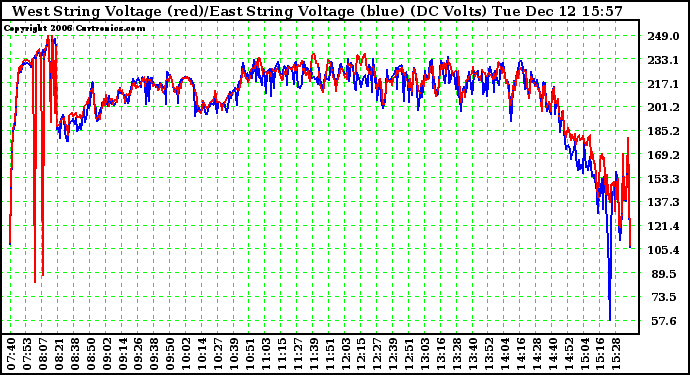Click the 08:38 time label
Image resolution: width=690 pixels, height=375 pixels.
click(x=74, y=354)
